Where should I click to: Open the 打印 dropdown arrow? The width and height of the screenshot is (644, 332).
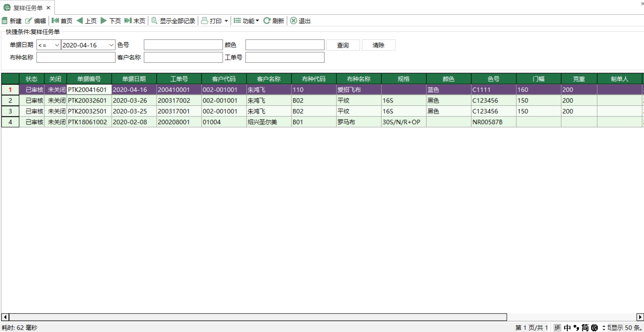[x=226, y=21]
